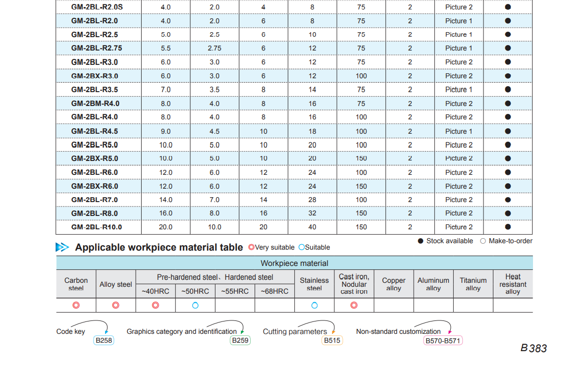Click the red circle under Carbon steel
The width and height of the screenshot is (588, 368).
click(76, 305)
